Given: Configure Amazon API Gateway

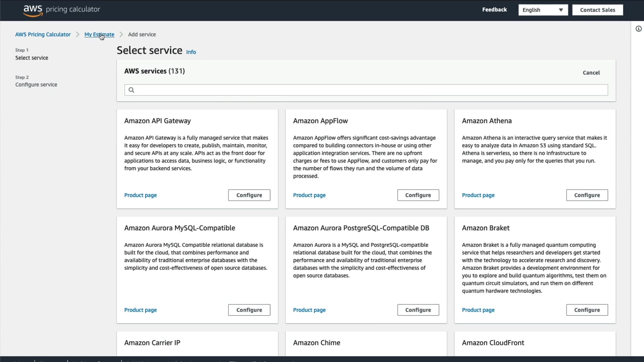Looking at the screenshot, I should [249, 195].
